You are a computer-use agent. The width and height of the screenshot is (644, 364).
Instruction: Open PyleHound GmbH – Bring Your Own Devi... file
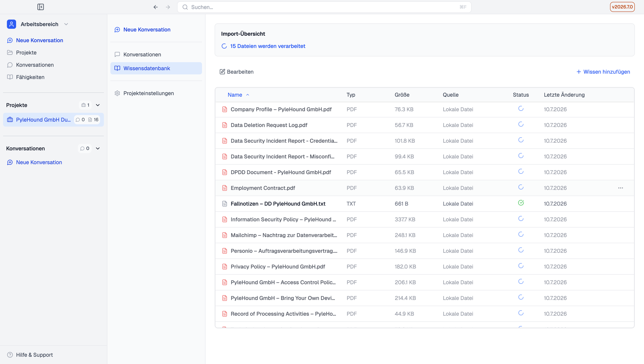(283, 298)
